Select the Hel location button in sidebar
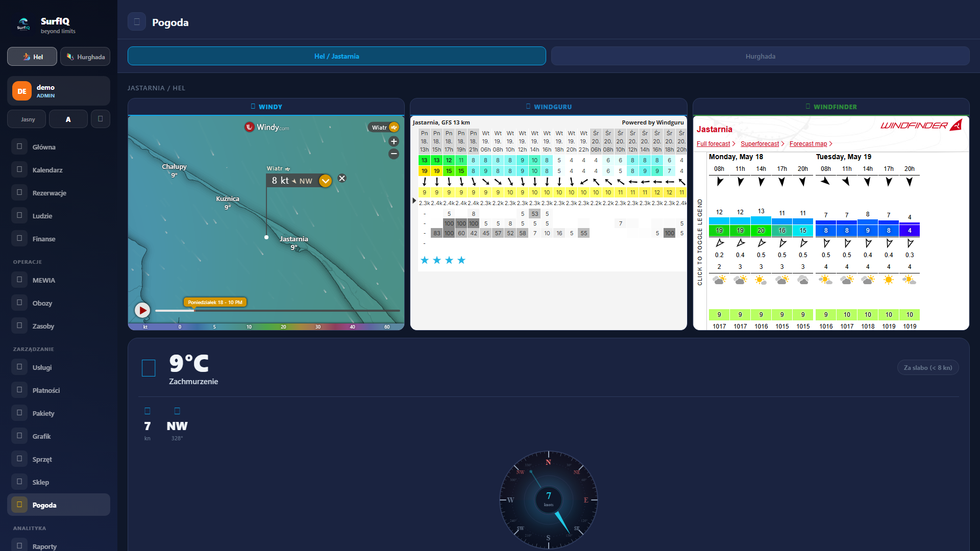980x551 pixels. (x=32, y=57)
